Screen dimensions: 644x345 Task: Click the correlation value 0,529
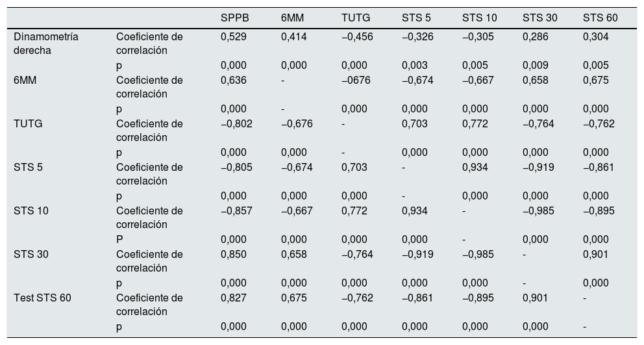click(234, 37)
